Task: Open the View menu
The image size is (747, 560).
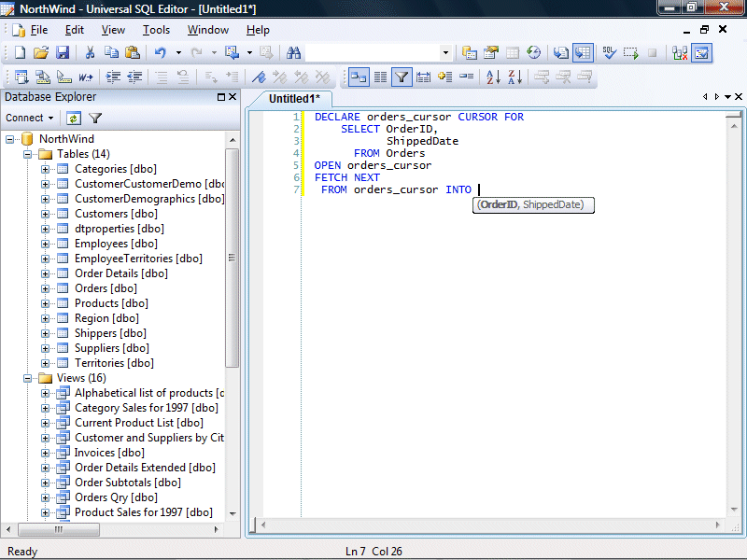Action: (x=113, y=30)
